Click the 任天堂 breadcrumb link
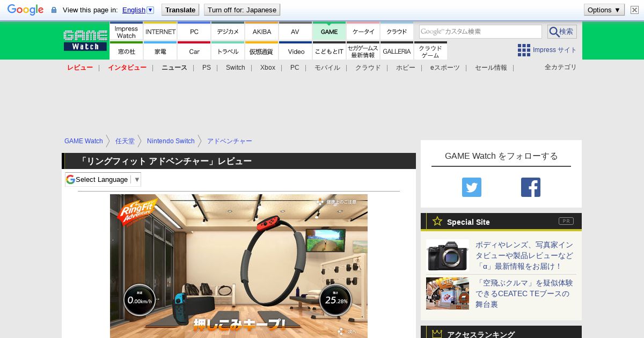 coord(125,141)
